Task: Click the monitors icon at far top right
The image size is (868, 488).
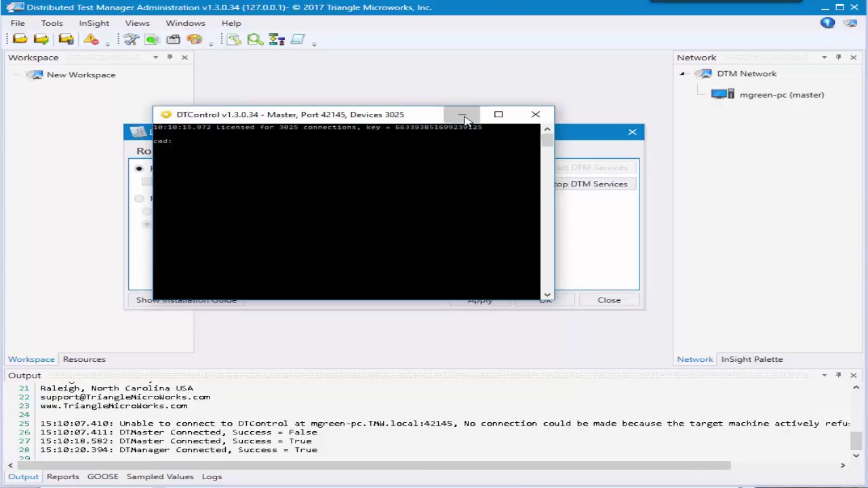Action: 850,23
